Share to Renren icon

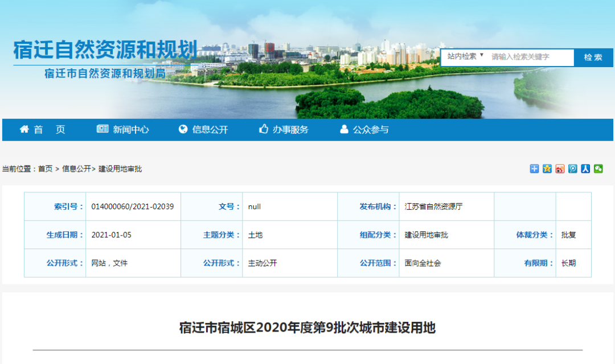pyautogui.click(x=585, y=169)
